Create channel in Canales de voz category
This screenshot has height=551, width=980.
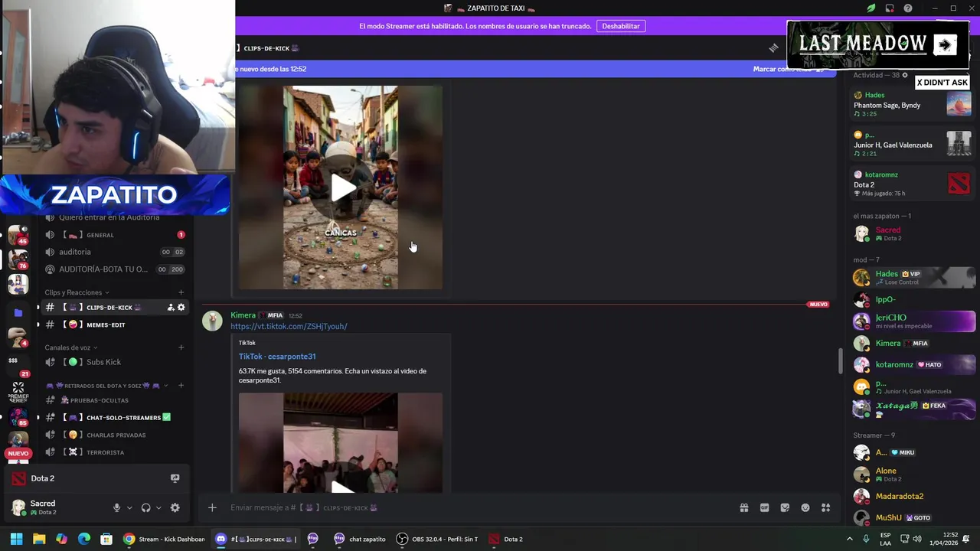pyautogui.click(x=181, y=347)
